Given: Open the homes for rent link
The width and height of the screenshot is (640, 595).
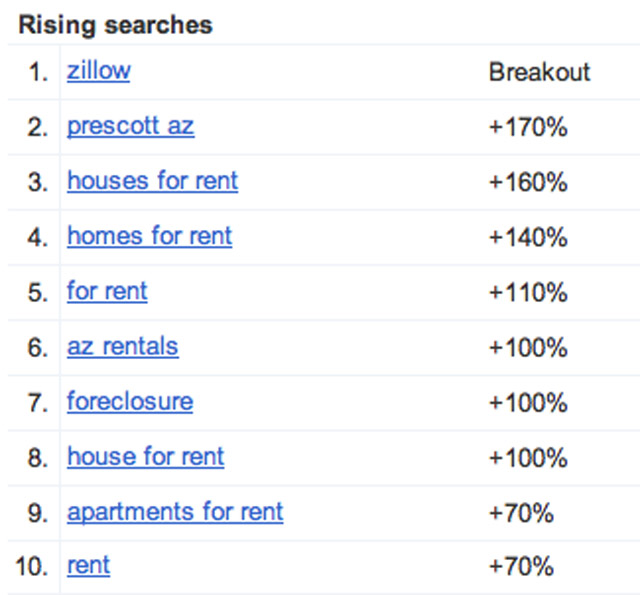Looking at the screenshot, I should point(150,236).
